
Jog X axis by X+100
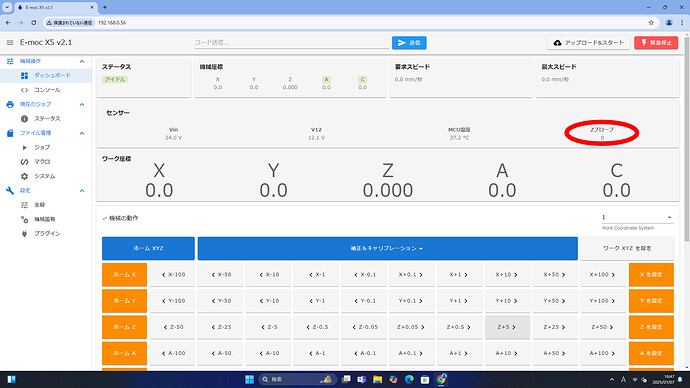pos(603,275)
